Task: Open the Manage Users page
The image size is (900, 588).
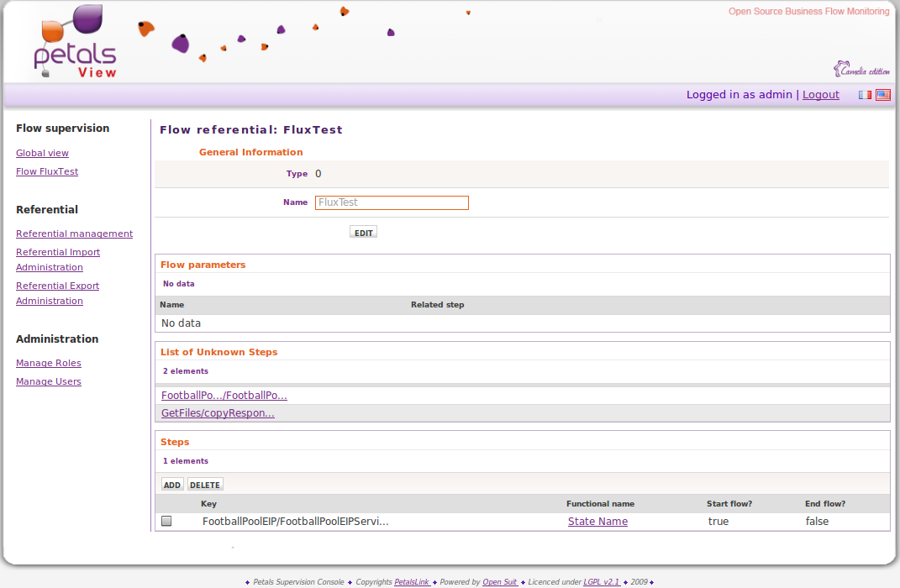Action: pyautogui.click(x=49, y=381)
